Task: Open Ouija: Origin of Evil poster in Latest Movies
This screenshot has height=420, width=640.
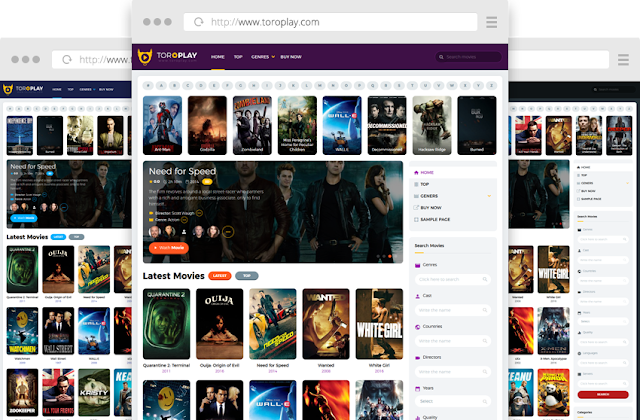Action: 220,324
